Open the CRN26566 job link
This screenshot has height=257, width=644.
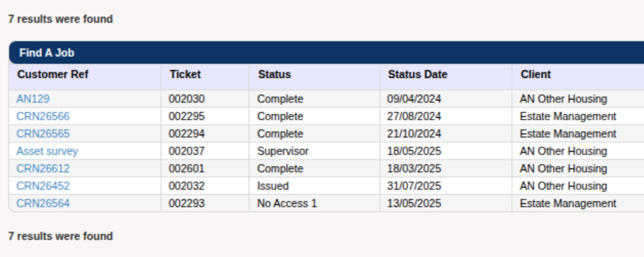[x=43, y=116]
